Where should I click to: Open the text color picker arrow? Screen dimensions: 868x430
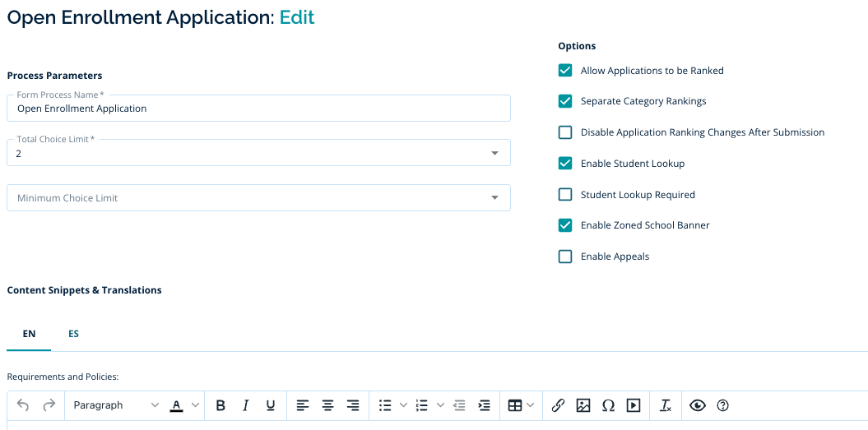195,405
